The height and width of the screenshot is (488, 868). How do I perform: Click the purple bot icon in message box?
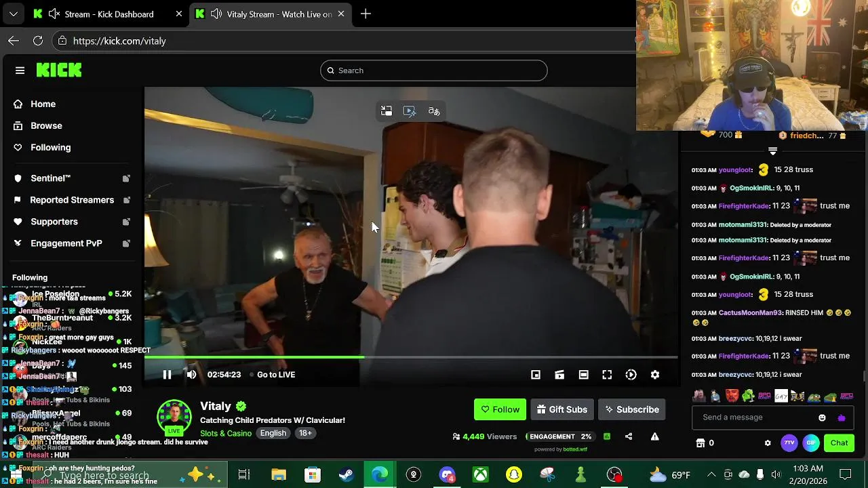click(842, 418)
